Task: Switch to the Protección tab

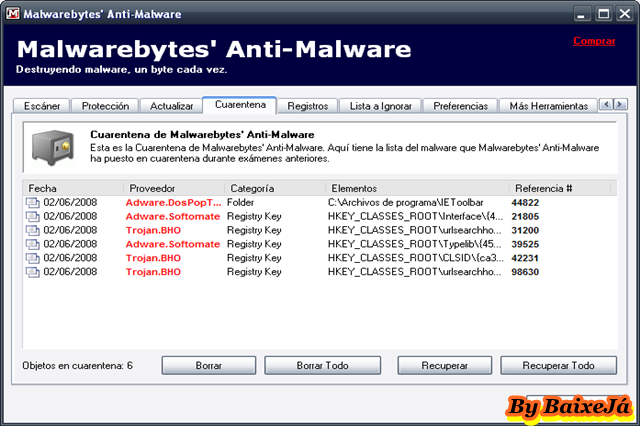Action: [x=105, y=106]
